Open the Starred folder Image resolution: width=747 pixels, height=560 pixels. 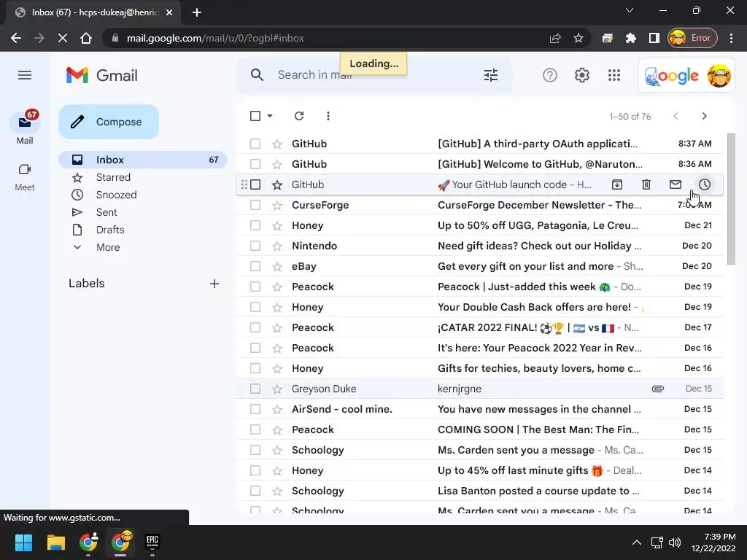pyautogui.click(x=143, y=177)
